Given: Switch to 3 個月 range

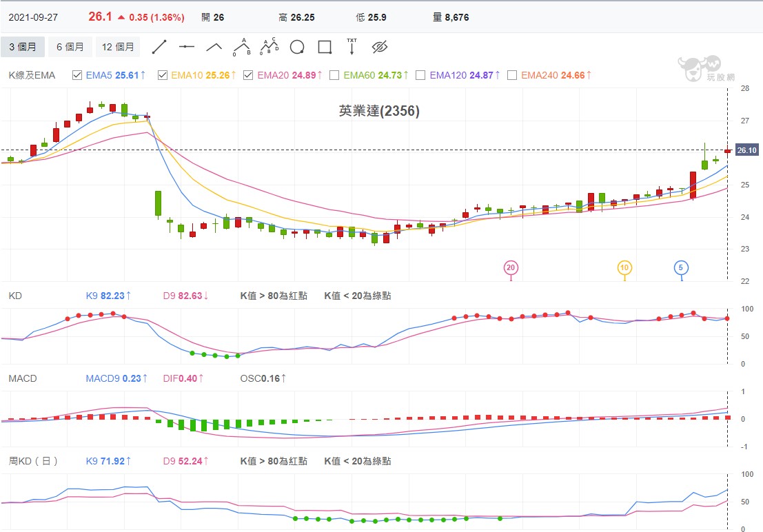Looking at the screenshot, I should point(22,47).
